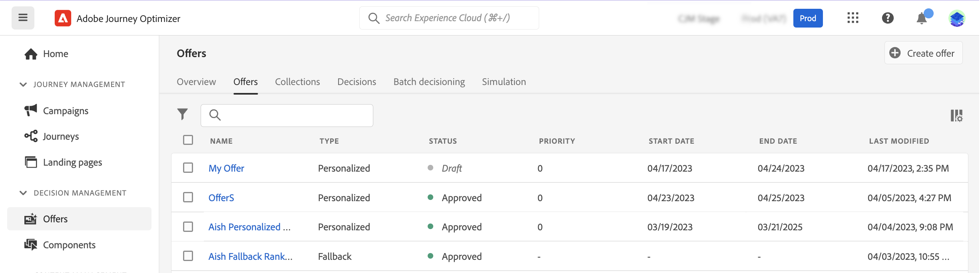
Task: Tick the select-all offers checkbox
Action: pos(188,140)
